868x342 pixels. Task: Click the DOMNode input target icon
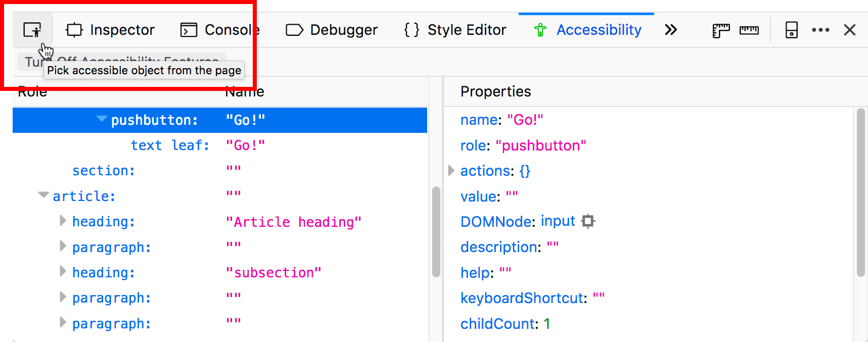(588, 221)
